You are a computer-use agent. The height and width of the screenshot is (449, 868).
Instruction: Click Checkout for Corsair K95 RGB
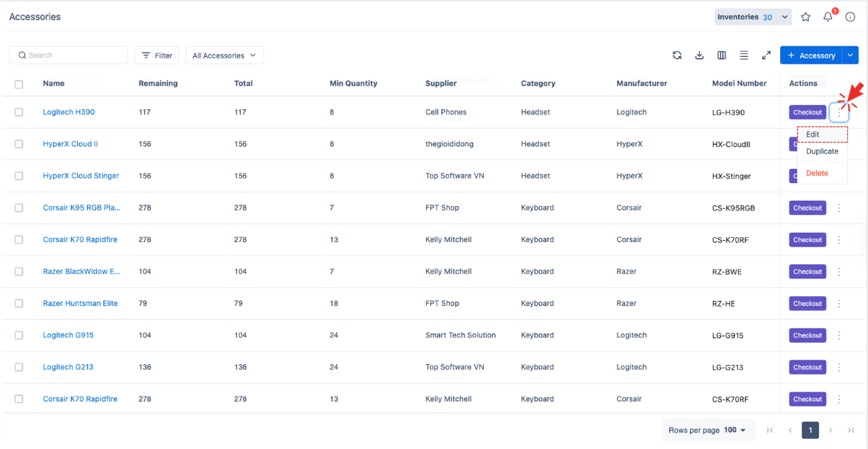(807, 208)
